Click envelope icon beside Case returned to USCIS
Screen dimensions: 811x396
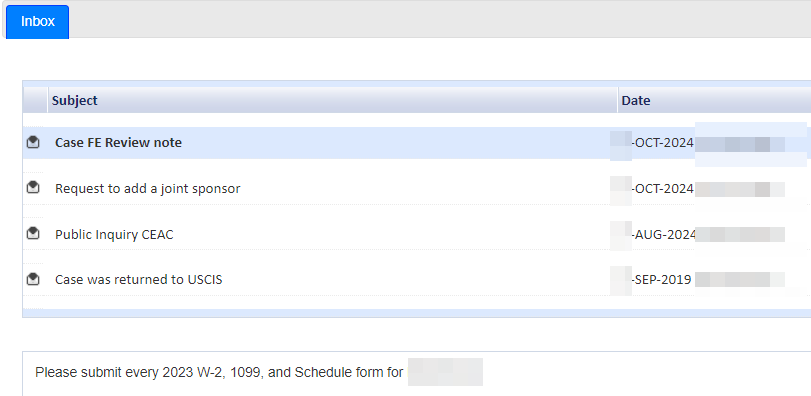click(x=33, y=279)
